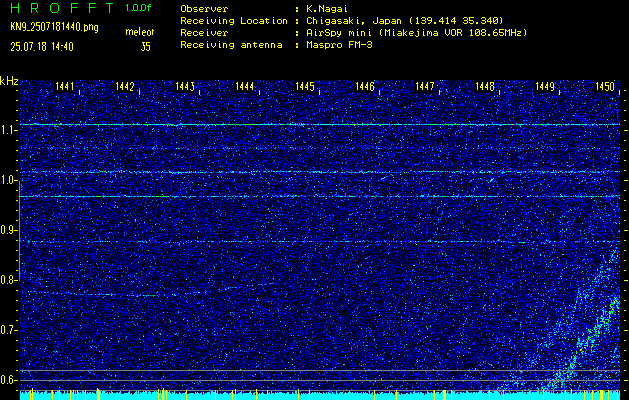This screenshot has width=629, height=400.
Task: Click the meteor count 35
Action: tap(146, 47)
